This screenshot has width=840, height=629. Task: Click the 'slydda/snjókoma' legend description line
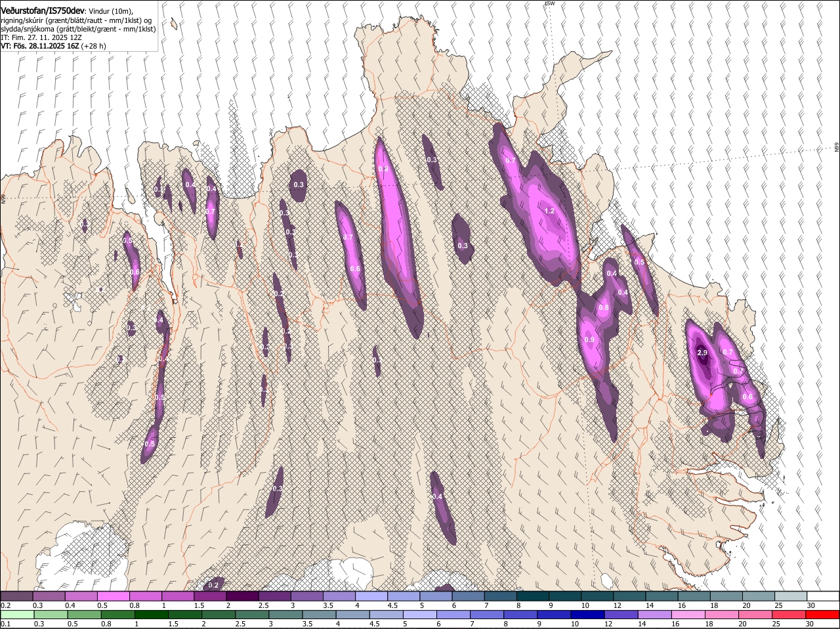[x=78, y=29]
